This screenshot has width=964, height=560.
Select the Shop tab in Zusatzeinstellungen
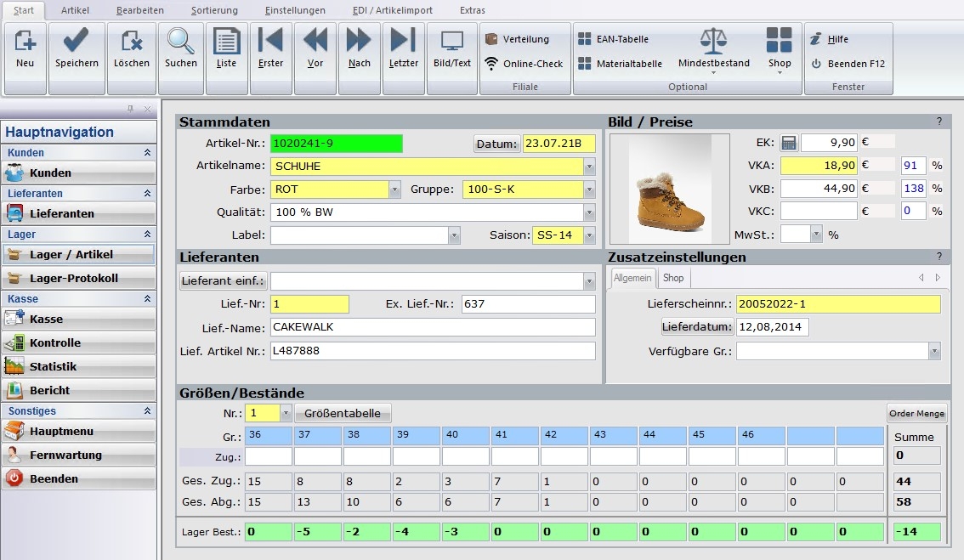click(x=673, y=278)
